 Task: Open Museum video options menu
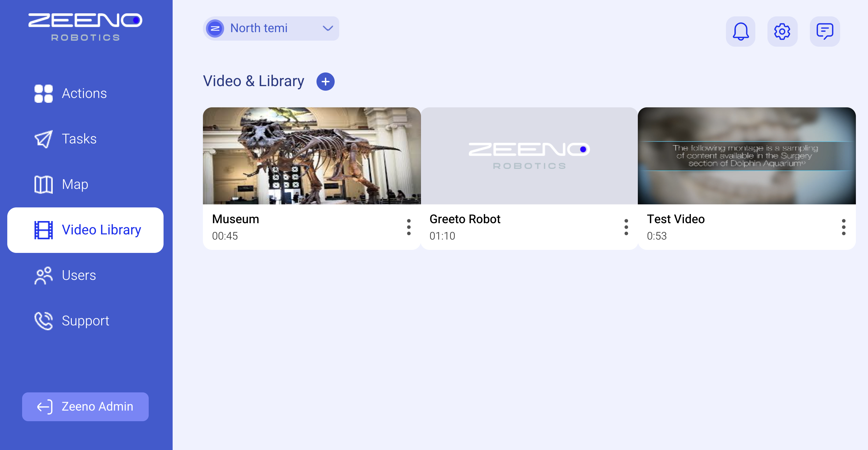(x=409, y=227)
